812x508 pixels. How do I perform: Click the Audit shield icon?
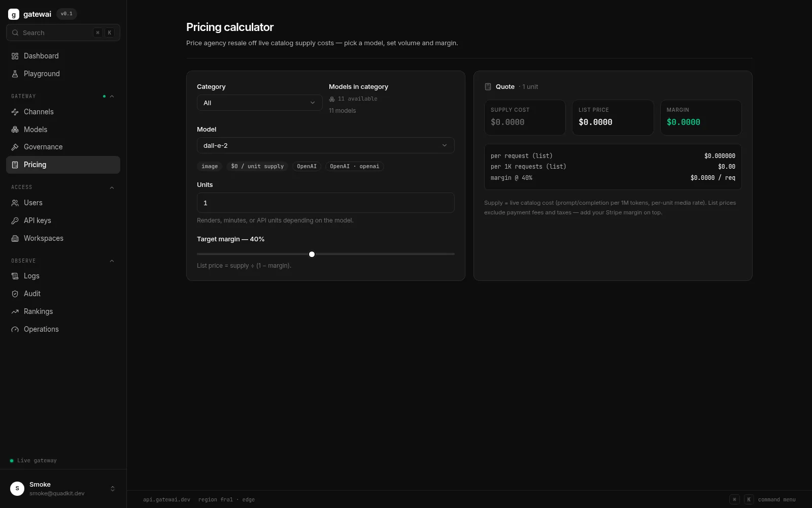[15, 294]
